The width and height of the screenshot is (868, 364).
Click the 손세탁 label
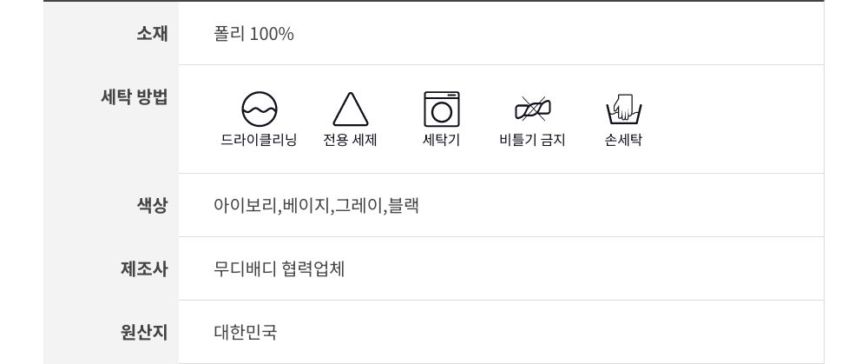[623, 140]
